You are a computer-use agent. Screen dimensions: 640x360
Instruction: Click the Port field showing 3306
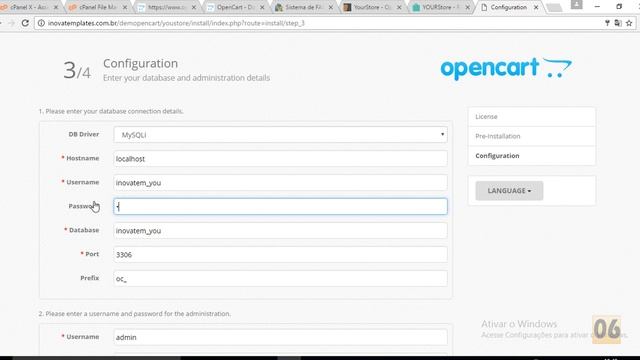coord(280,255)
